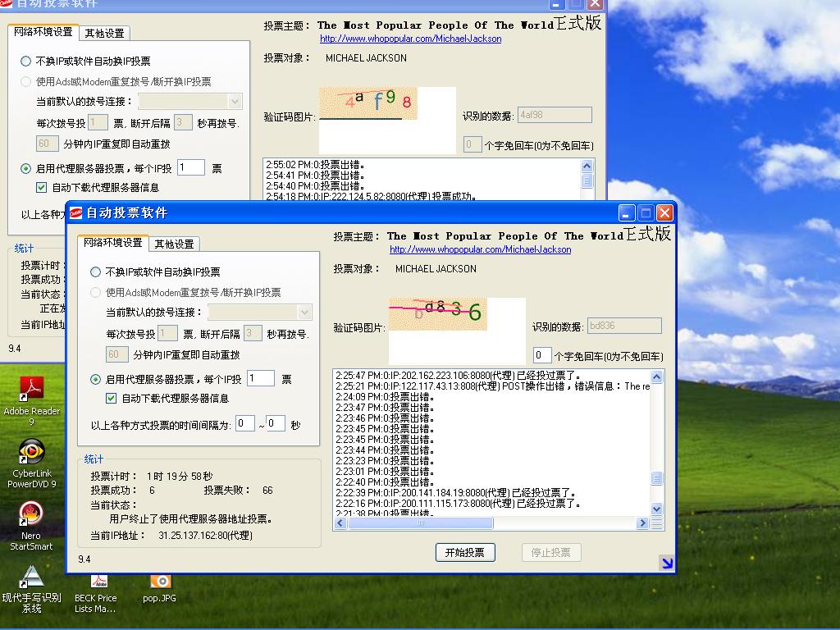Screen dimensions: 840x630
Task: Click the front window's title bar app icon
Action: click(x=75, y=212)
